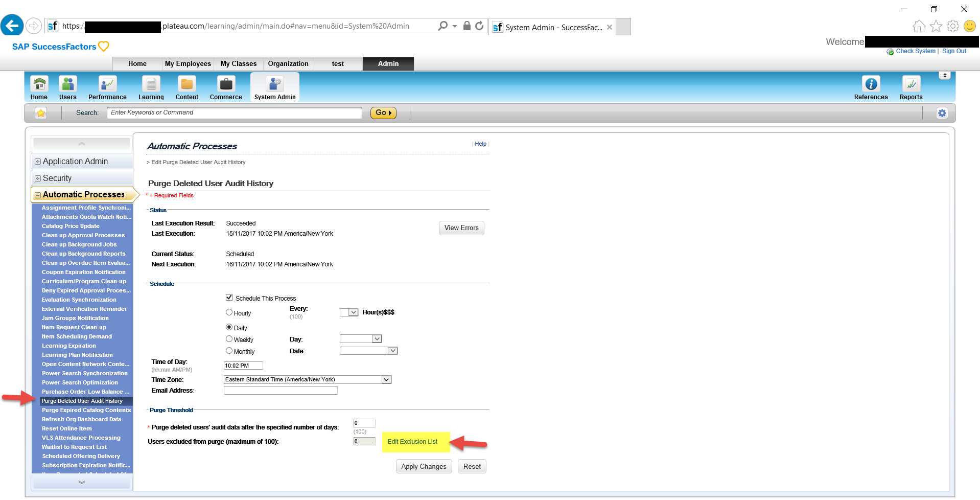
Task: Open Power Search Optimization process
Action: click(x=80, y=382)
